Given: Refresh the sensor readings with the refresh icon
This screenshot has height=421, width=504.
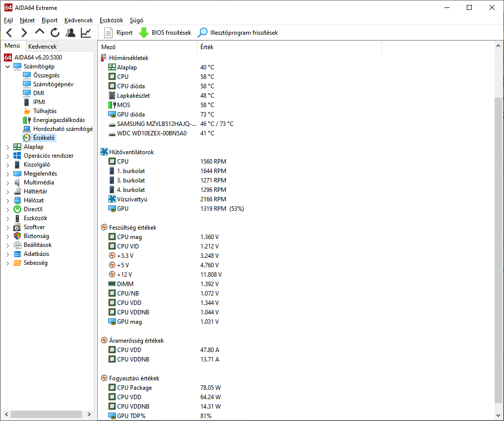Looking at the screenshot, I should [x=55, y=32].
